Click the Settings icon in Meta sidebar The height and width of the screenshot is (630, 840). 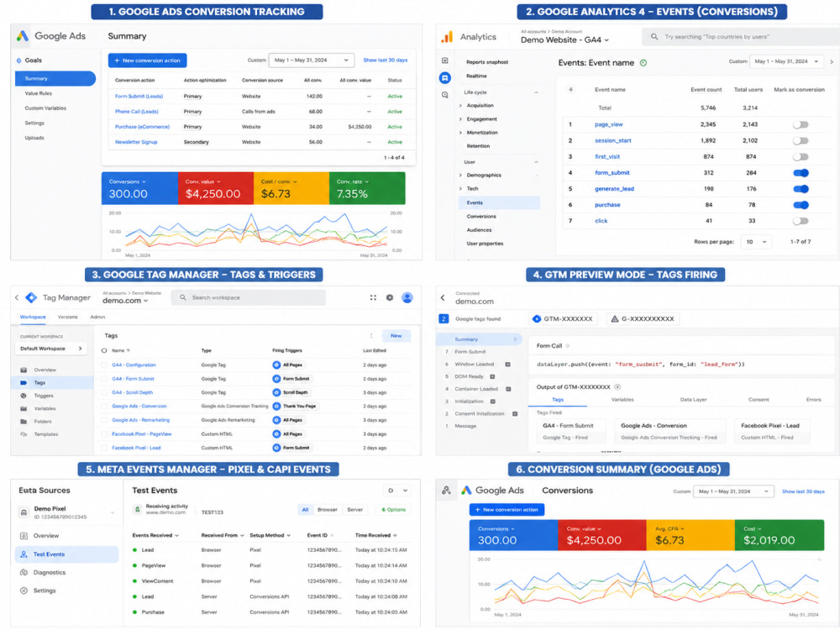[x=24, y=591]
